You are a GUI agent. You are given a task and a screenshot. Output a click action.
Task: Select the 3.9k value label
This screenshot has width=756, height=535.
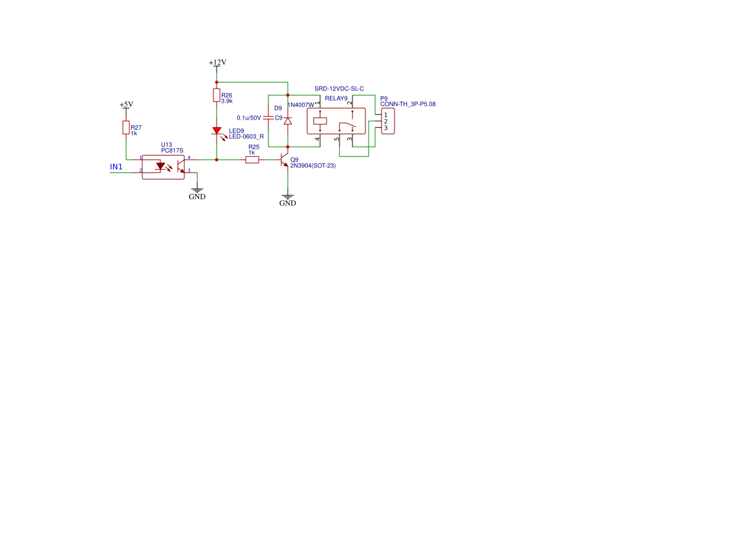click(226, 101)
